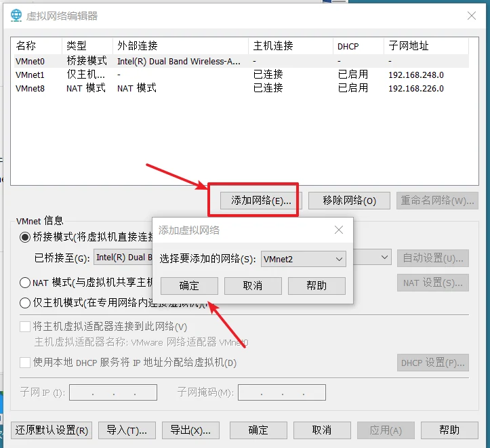The image size is (490, 448).
Task: Click subnet address 192.168.226.0
Action: (416, 88)
